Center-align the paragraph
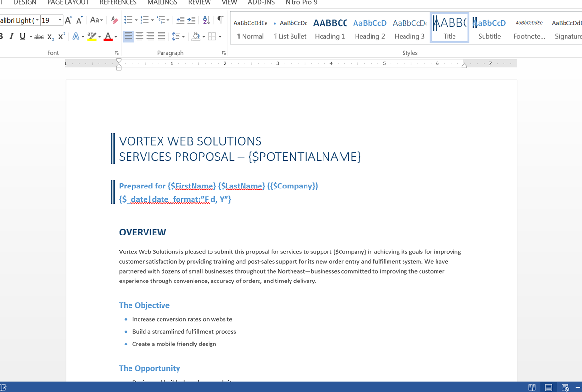The height and width of the screenshot is (392, 582). coord(139,36)
